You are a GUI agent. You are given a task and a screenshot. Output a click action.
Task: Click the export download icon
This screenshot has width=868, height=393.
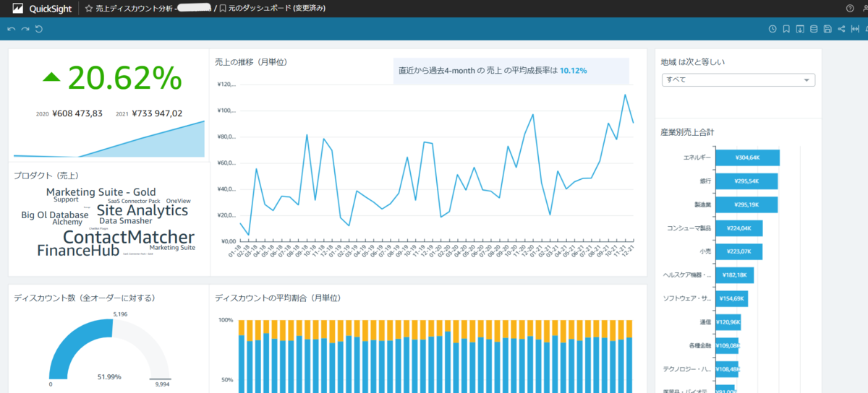[800, 29]
